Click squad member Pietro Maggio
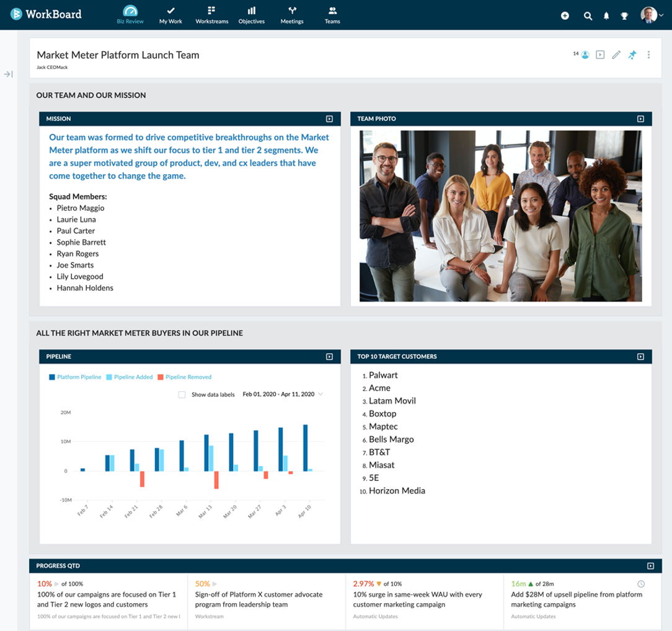This screenshot has width=672, height=631. point(81,208)
